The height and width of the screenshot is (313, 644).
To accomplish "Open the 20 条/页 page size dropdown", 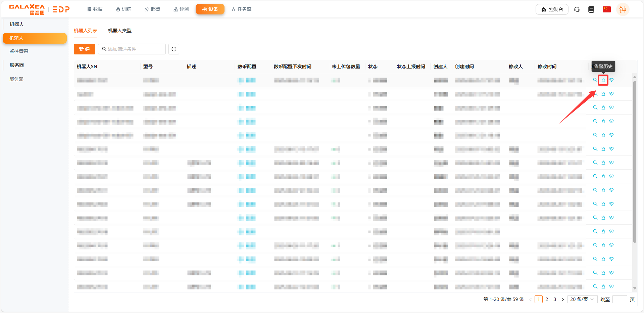I will [x=582, y=299].
